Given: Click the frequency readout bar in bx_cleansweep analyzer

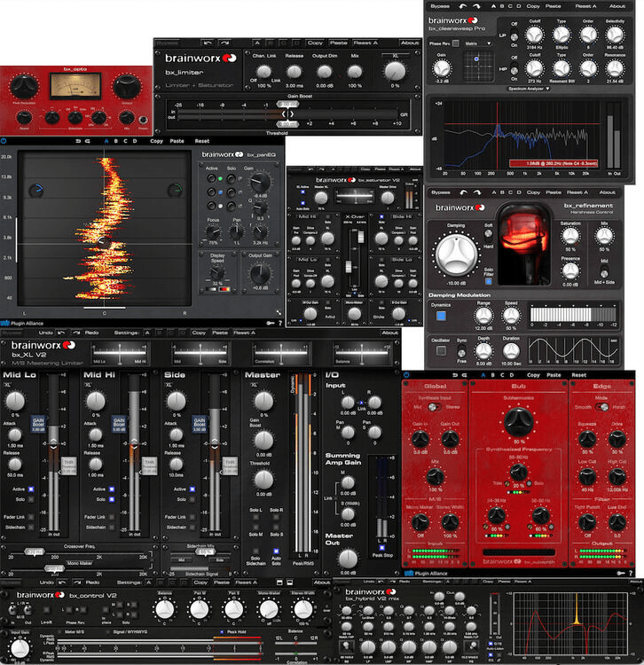Looking at the screenshot, I should (554, 163).
